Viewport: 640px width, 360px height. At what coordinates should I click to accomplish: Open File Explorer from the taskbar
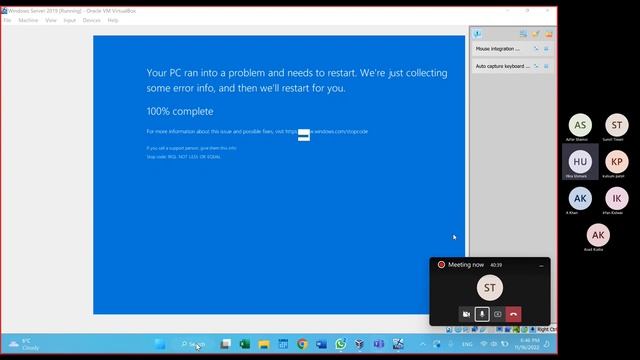tap(264, 344)
